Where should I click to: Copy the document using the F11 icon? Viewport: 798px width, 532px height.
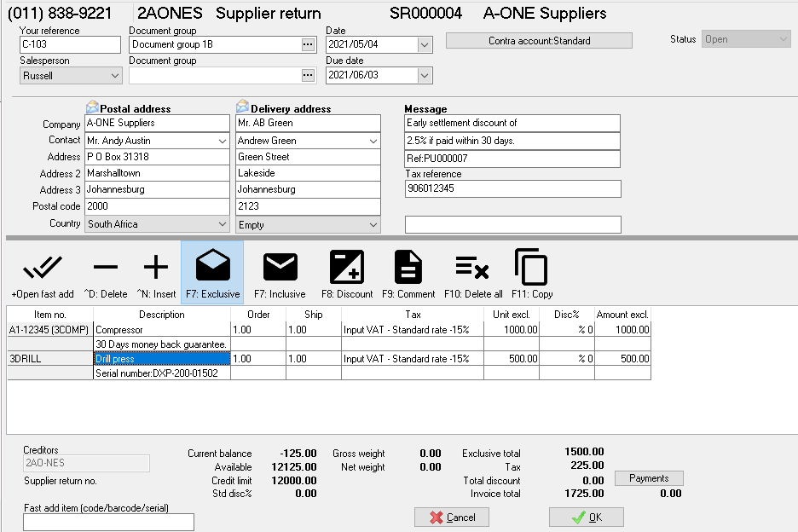tap(532, 269)
